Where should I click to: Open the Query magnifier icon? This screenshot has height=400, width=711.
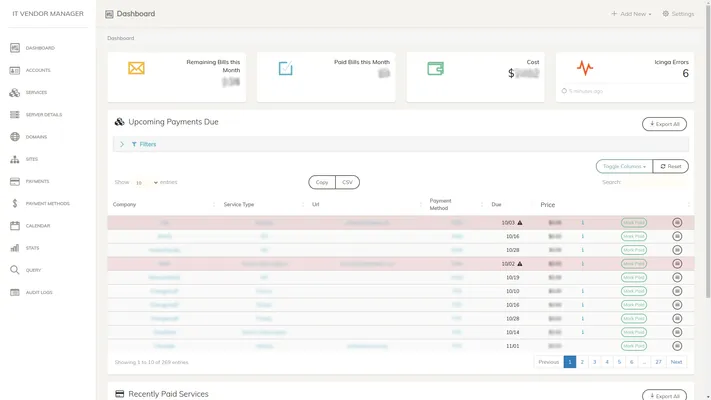click(15, 270)
